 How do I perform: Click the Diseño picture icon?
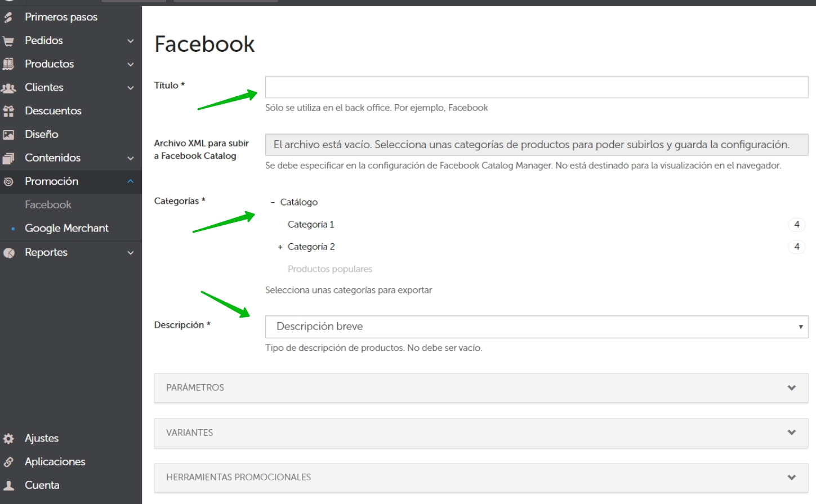click(8, 135)
